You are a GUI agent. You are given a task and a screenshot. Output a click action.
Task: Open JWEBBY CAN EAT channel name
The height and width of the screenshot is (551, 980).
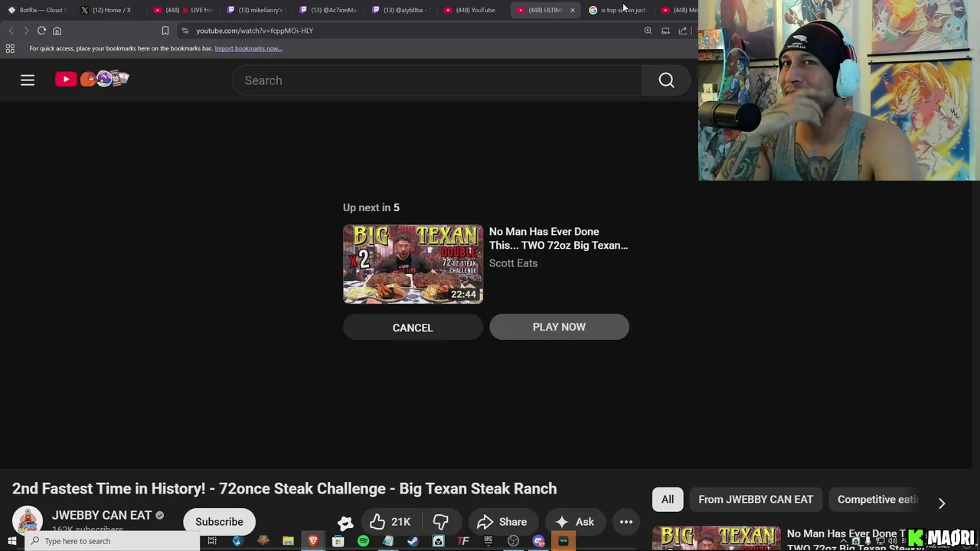click(102, 515)
